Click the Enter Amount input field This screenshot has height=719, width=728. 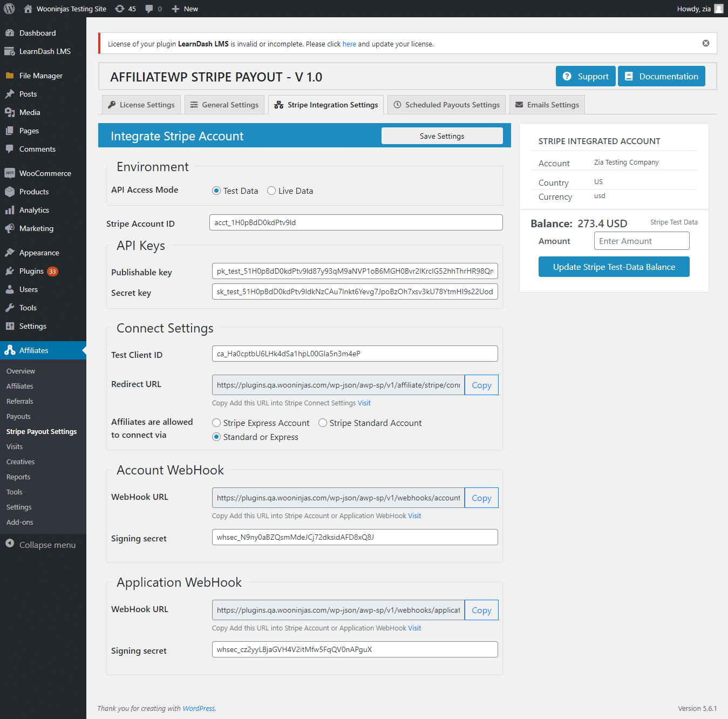642,241
